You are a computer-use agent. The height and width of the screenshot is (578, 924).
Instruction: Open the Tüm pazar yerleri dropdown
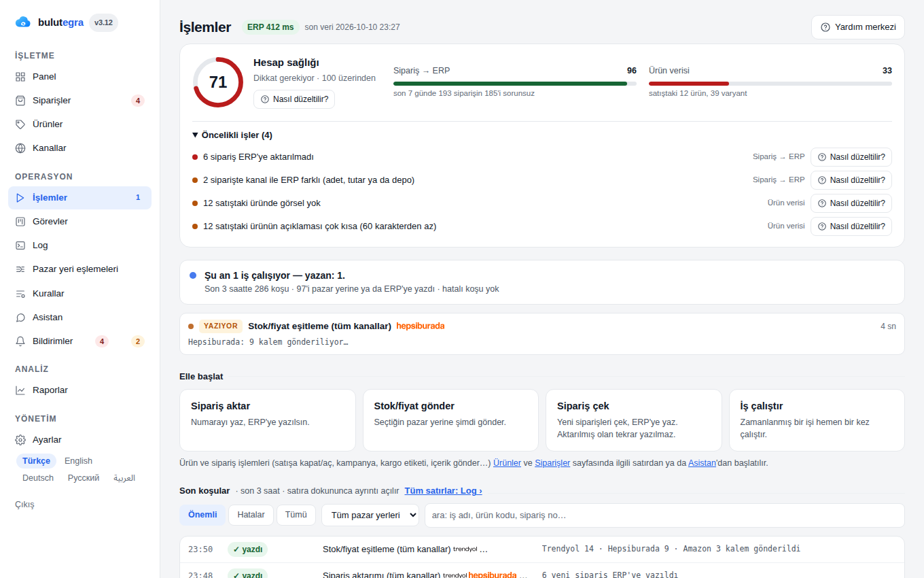(370, 515)
